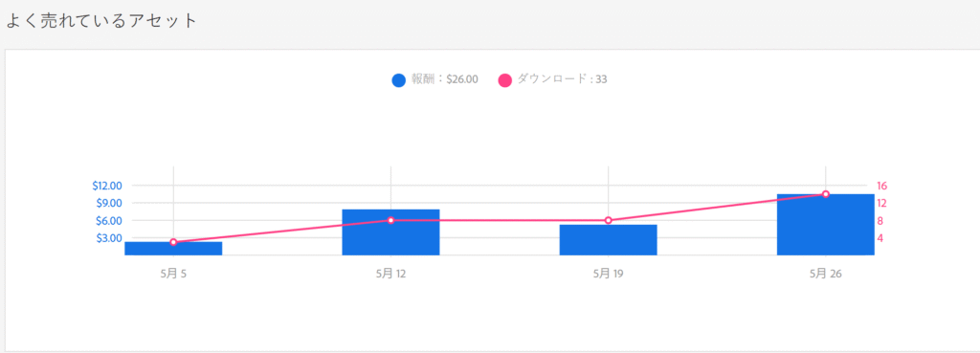The width and height of the screenshot is (980, 353).
Task: Click the 5月 12 x-axis label
Action: point(390,274)
